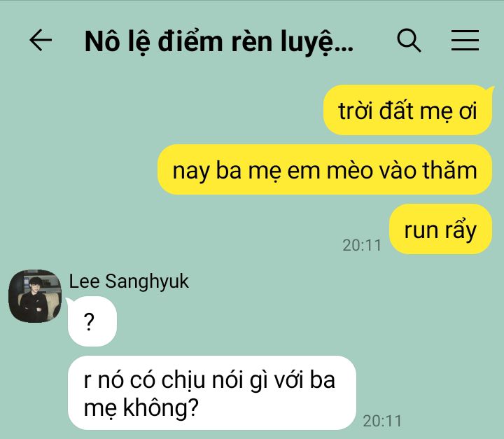Click the 20:11 timestamp beside 'run rẩy'
504x439 pixels.
[x=362, y=245]
